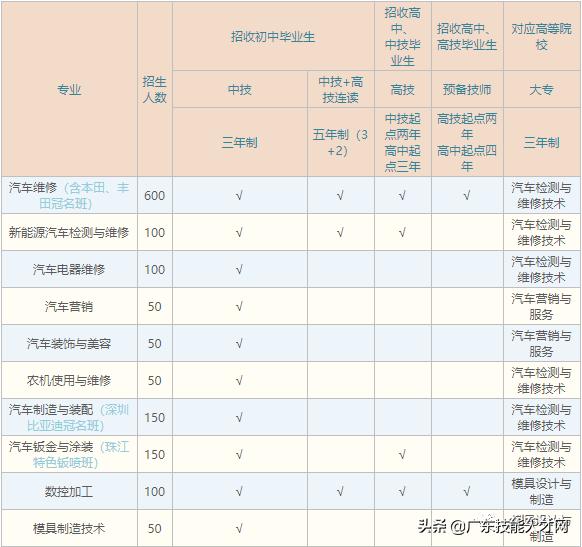Click 50 in the 农机使用与维修 row
Viewport: 582px width, 547px height.
pos(154,380)
